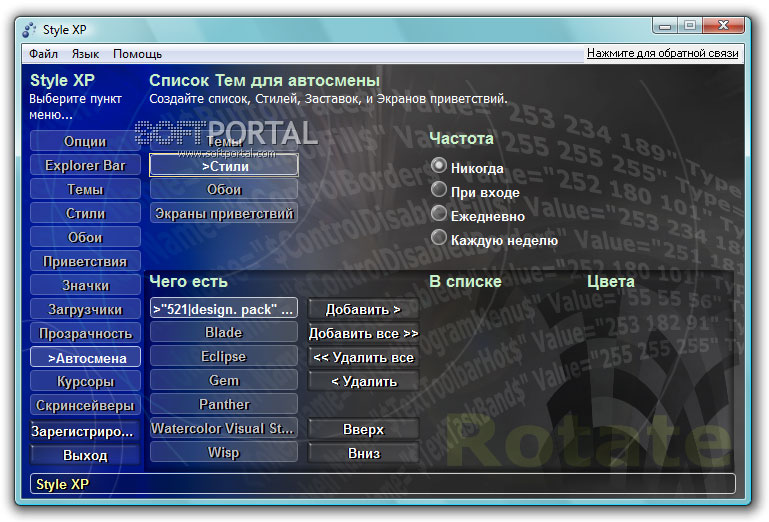This screenshot has width=769, height=522.
Task: Click the << Удалить все button
Action: pyautogui.click(x=363, y=358)
